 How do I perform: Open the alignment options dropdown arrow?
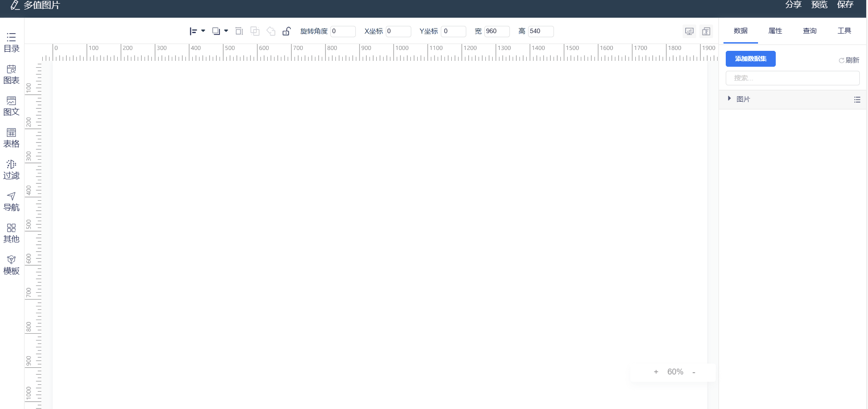[x=203, y=31]
